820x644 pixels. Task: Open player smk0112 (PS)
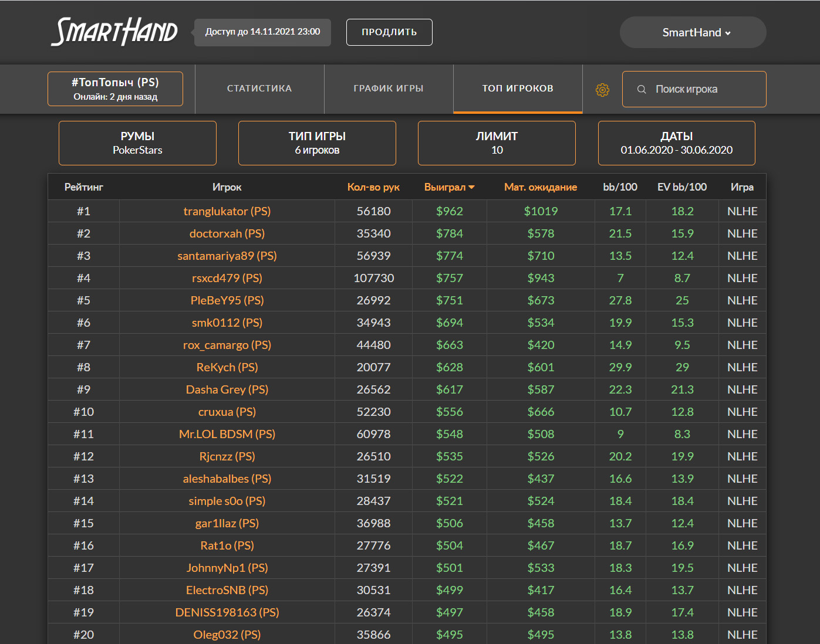pos(227,323)
